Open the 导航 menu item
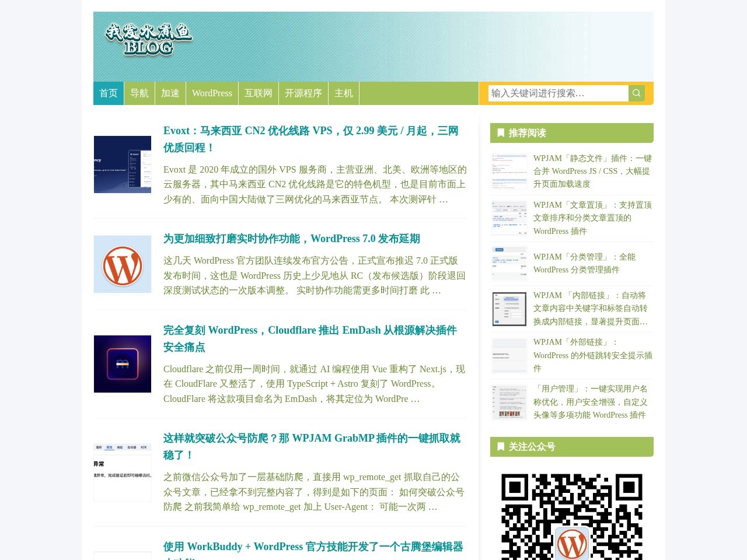The width and height of the screenshot is (747, 560). click(139, 93)
